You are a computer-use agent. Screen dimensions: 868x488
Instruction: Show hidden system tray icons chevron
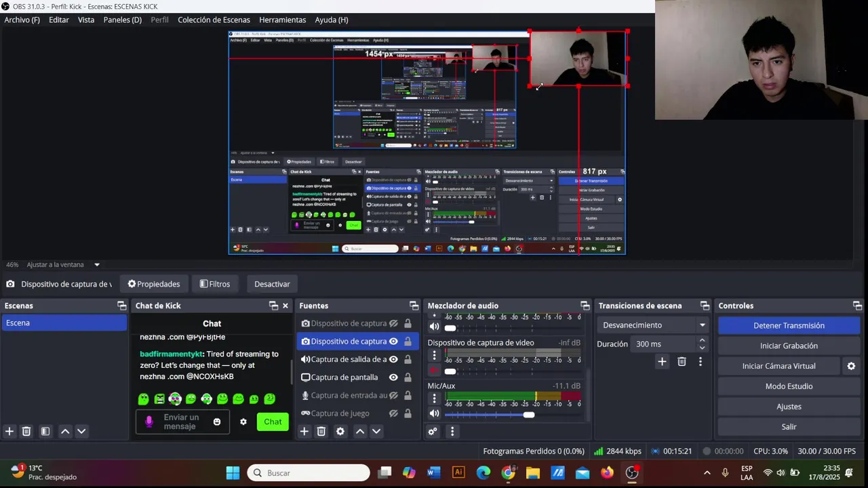707,473
